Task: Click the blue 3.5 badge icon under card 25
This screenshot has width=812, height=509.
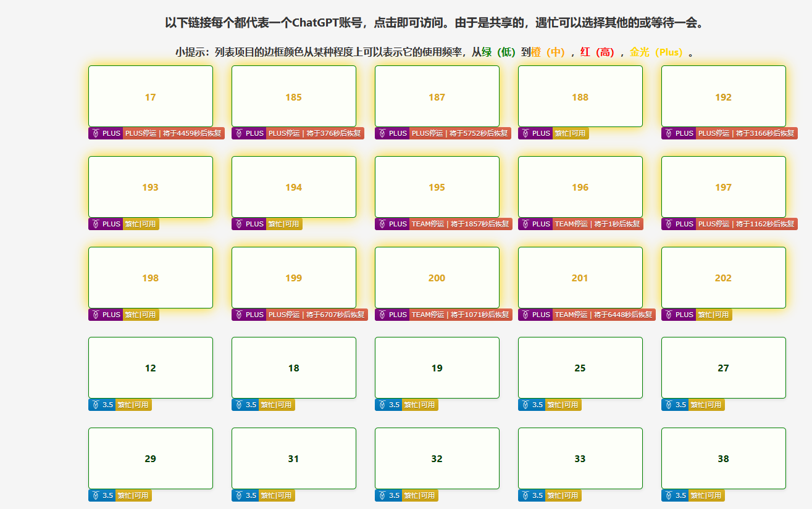Action: [x=525, y=405]
